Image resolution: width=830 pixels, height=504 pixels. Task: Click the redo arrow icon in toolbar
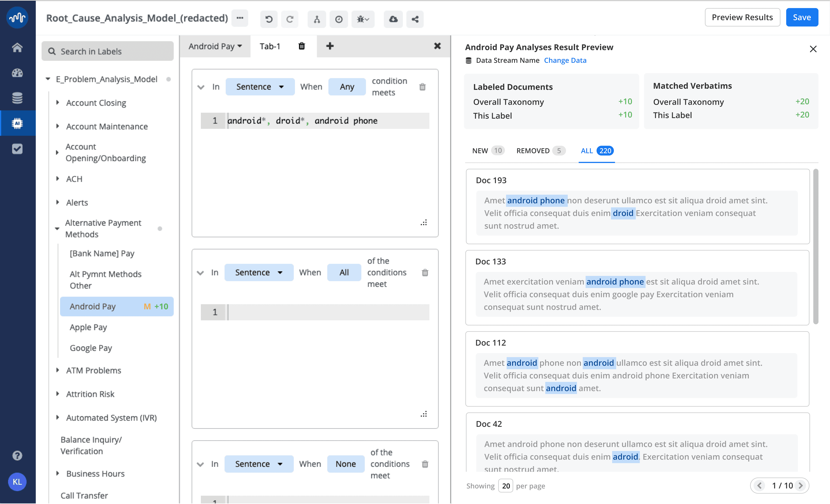[290, 19]
